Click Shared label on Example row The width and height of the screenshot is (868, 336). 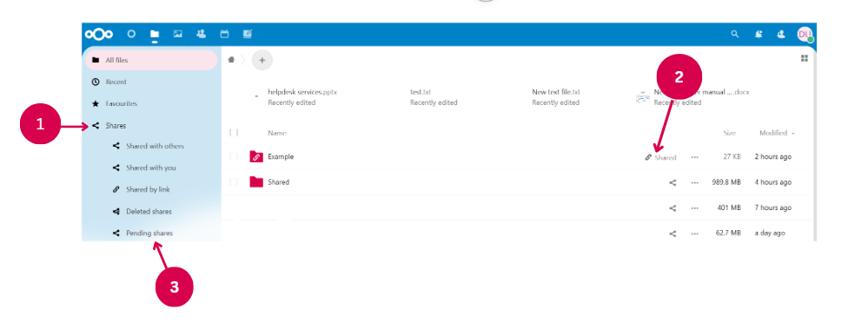[x=666, y=158]
